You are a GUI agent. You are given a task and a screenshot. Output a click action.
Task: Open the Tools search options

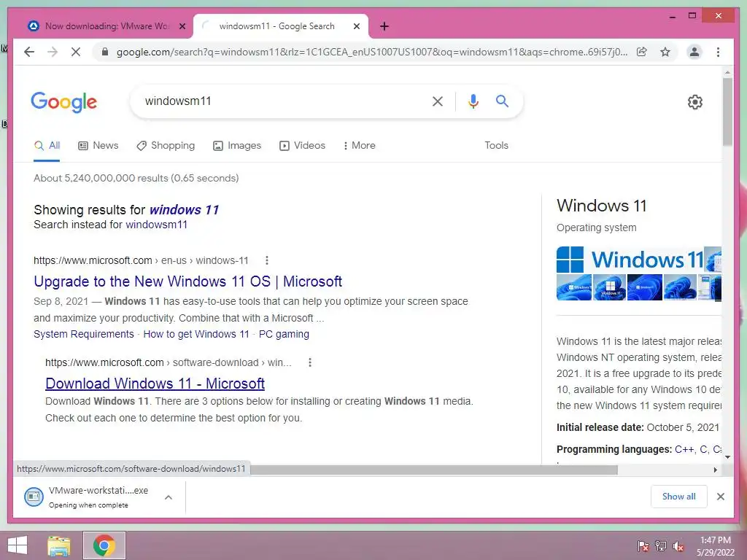[496, 145]
